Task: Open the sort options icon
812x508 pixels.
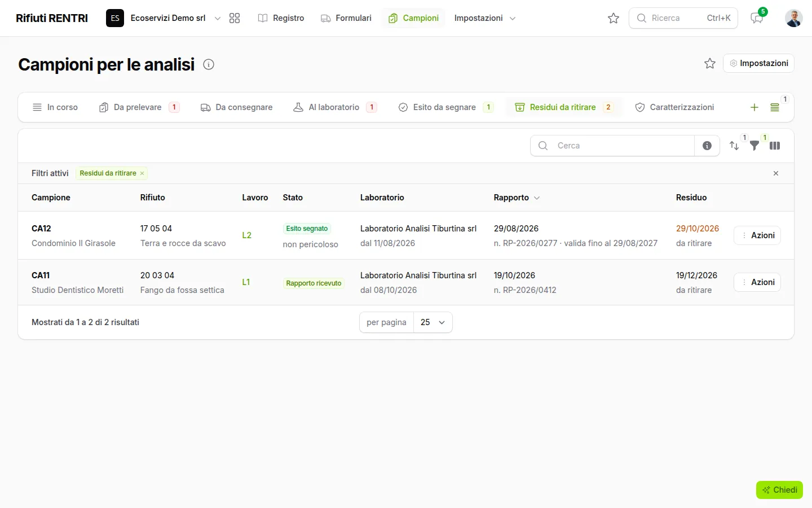Action: click(734, 146)
